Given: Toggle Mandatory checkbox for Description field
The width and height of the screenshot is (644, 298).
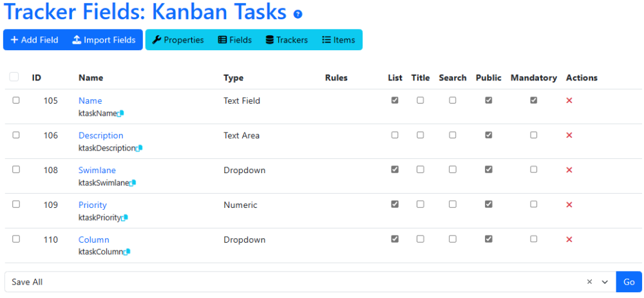Looking at the screenshot, I should tap(533, 135).
